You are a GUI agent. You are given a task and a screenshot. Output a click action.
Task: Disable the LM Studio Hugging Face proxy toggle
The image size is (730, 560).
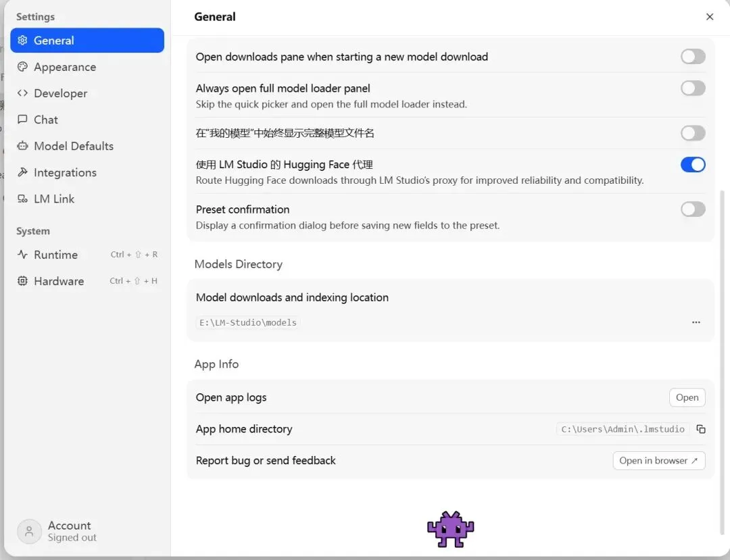tap(693, 164)
